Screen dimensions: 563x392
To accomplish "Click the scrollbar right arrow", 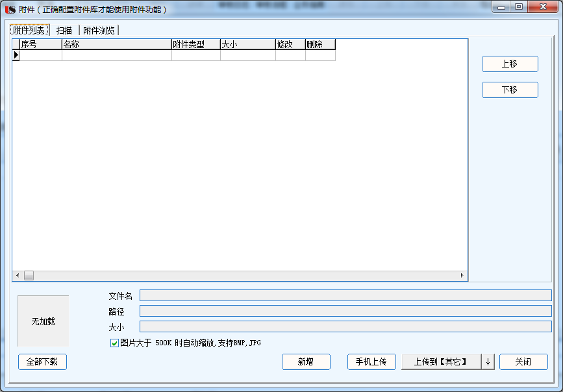I will [462, 275].
